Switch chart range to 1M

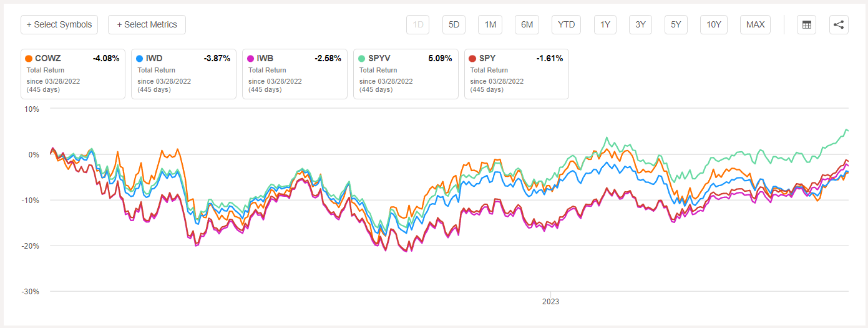(490, 25)
